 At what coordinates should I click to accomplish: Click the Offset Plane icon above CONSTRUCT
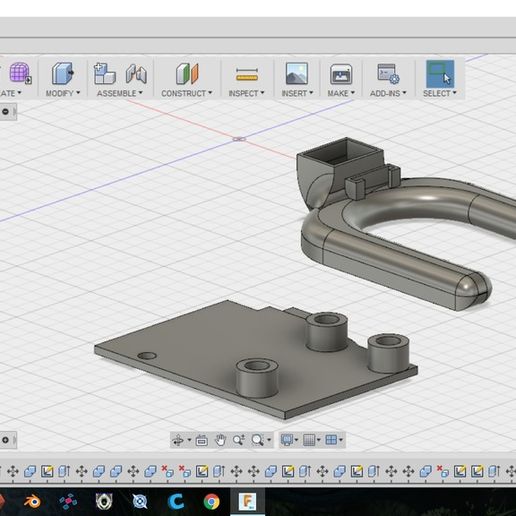(x=187, y=74)
